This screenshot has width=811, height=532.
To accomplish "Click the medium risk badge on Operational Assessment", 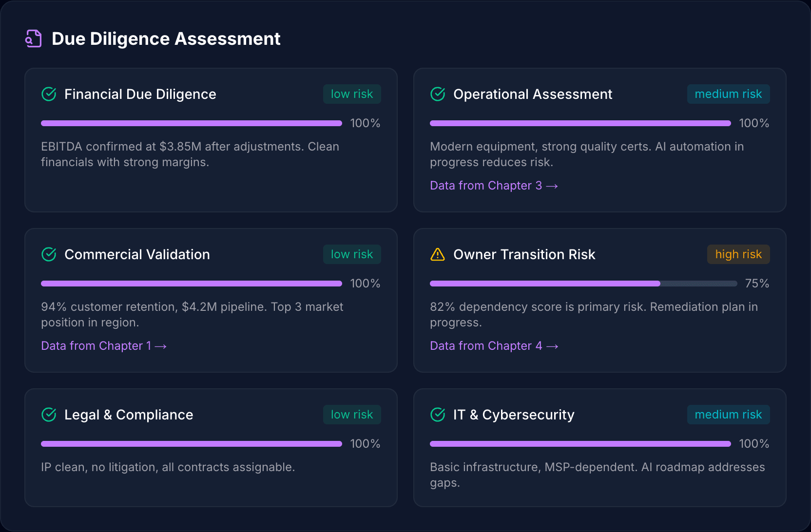I will [x=728, y=94].
